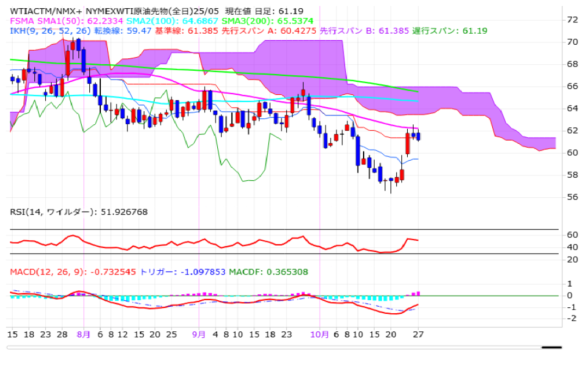Click the IKH(9, 26, 52, 26) indicator label
588x383 pixels.
49,31
